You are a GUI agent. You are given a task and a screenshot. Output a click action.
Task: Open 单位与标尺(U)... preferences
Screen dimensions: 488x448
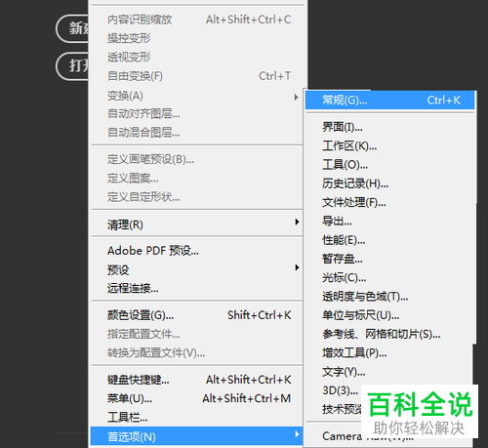coord(389,315)
